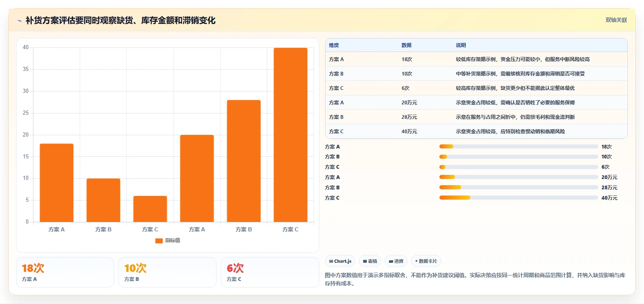Click description starting 示意在服务与占用之间折中
The image size is (644, 304).
(515, 117)
